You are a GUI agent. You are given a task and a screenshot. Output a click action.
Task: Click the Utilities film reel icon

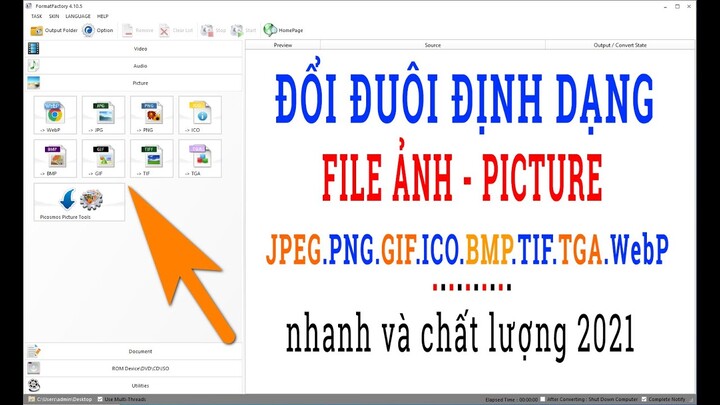[x=34, y=385]
